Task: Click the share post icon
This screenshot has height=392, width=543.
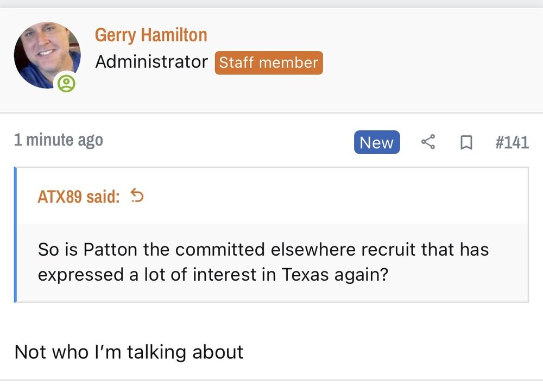Action: (428, 143)
